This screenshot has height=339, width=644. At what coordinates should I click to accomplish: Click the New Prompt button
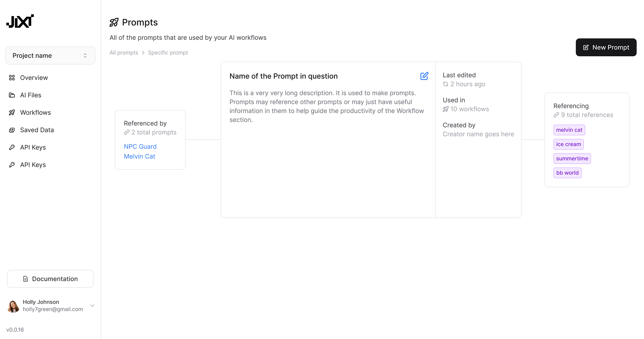point(606,48)
